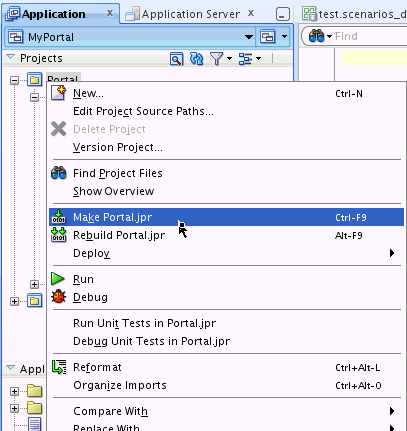407x431 pixels.
Task: Click the ladybug Debug icon
Action: pos(59,297)
